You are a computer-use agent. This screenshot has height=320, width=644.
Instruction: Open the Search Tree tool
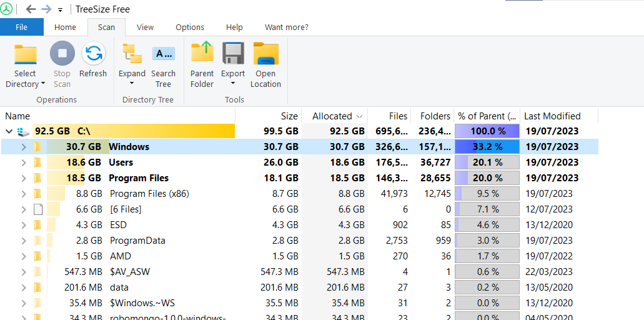(x=163, y=53)
